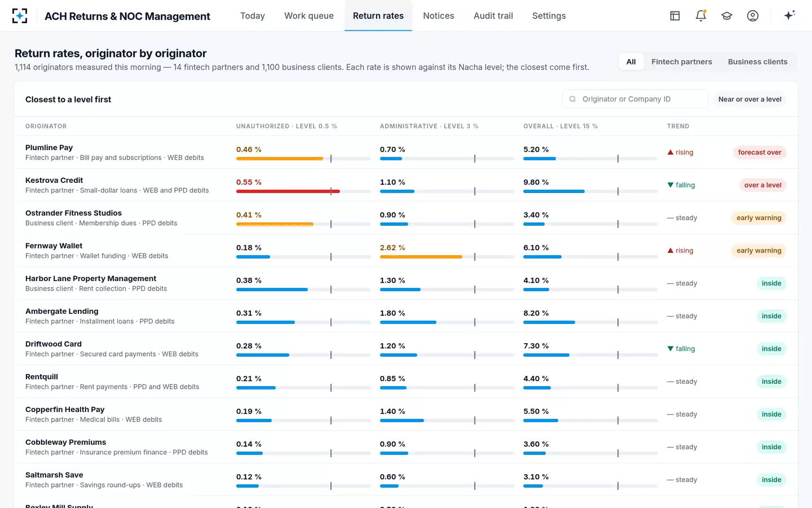Screen dimensions: 812x508
Task: Open the graduation cap help icon
Action: pos(727,16)
